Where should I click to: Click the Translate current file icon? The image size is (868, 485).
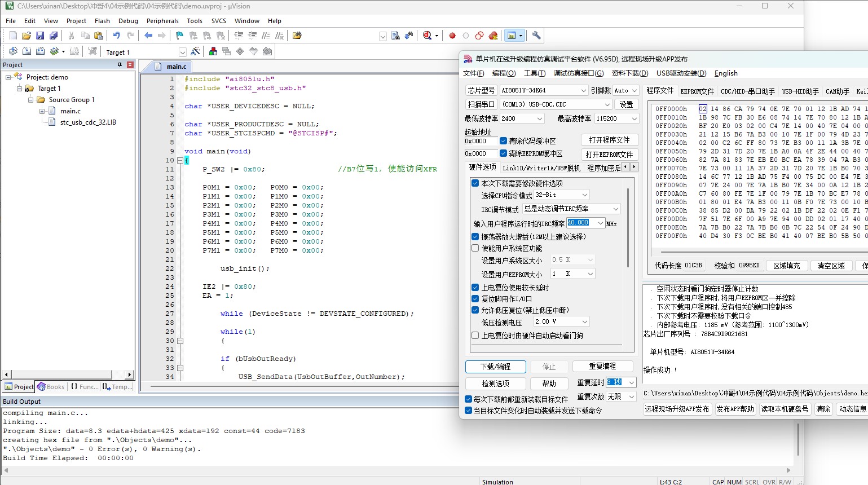click(13, 51)
